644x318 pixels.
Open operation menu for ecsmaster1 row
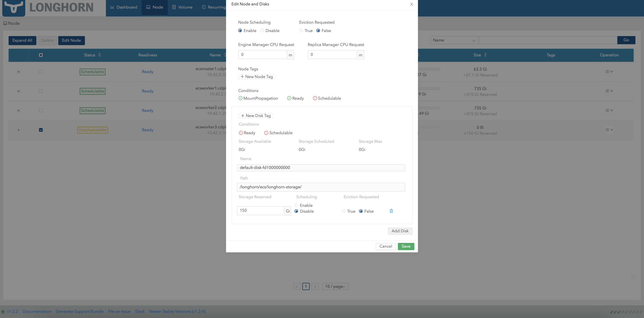click(x=609, y=72)
